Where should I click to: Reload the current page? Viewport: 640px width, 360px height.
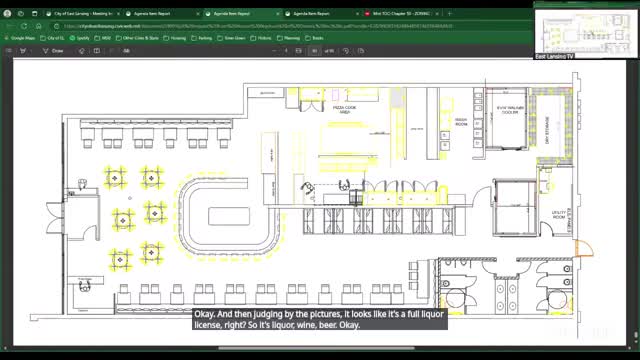coord(24,26)
